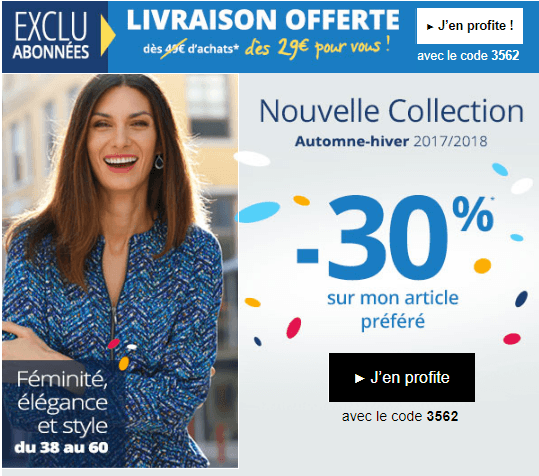Click the LIVRAISON OFFERTE headline
Screen dimensions: 539x476
coord(263,20)
